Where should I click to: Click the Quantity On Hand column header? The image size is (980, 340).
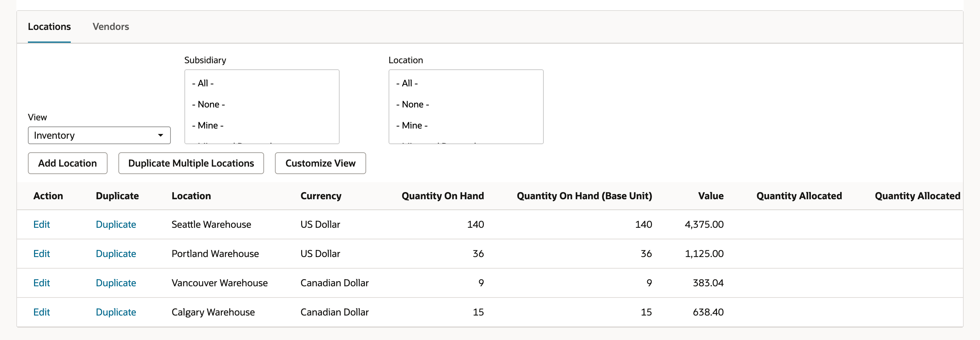pos(443,196)
